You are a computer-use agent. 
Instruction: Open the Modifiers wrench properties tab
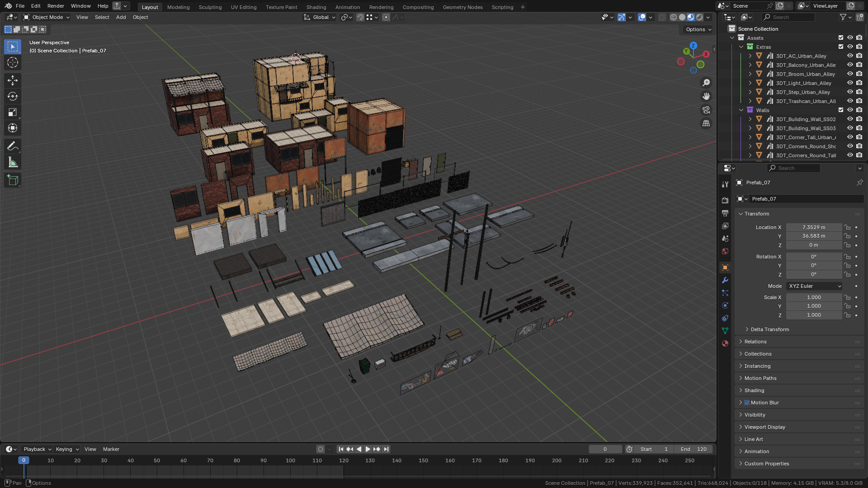point(725,280)
